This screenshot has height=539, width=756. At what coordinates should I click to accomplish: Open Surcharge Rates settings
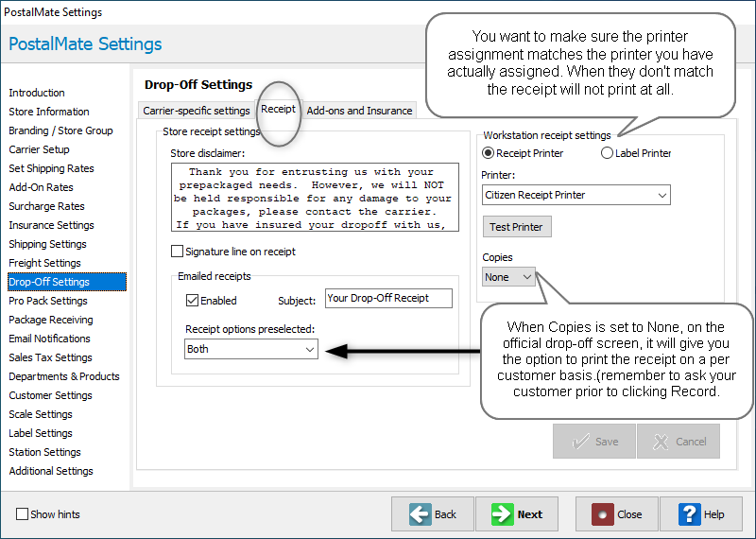[x=46, y=206]
